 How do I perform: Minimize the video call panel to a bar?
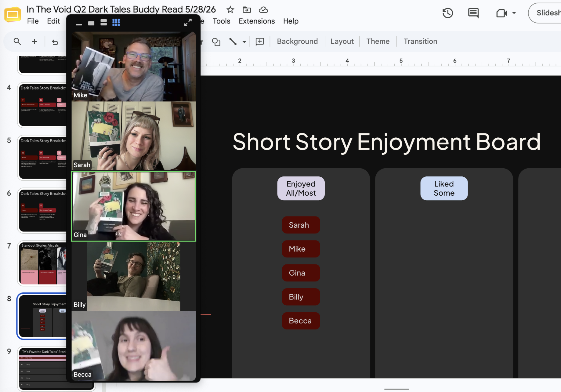coord(79,24)
